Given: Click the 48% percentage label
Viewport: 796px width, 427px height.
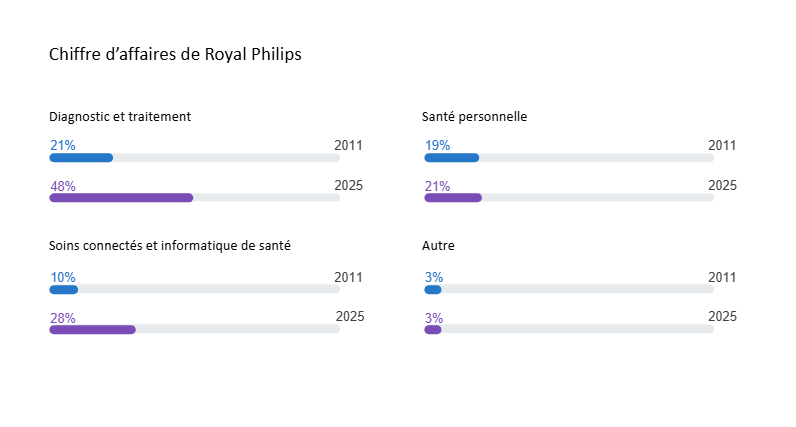Looking at the screenshot, I should (63, 186).
